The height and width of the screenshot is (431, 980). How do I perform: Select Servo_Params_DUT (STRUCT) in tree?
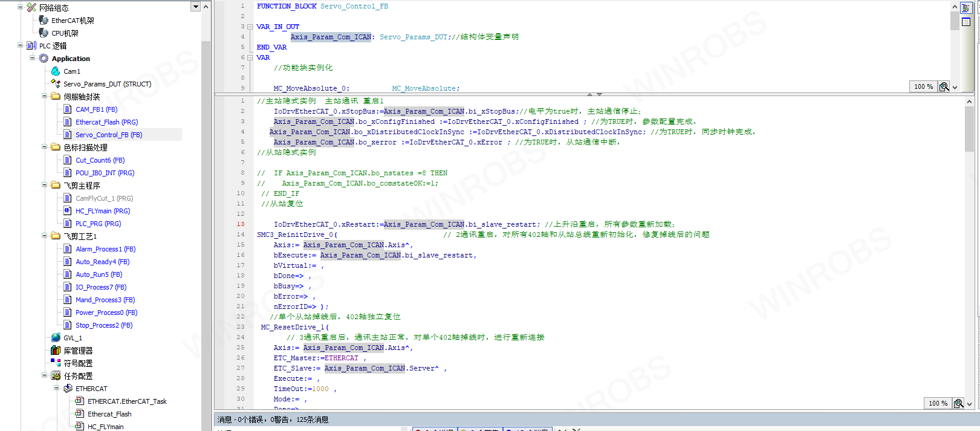(x=107, y=84)
